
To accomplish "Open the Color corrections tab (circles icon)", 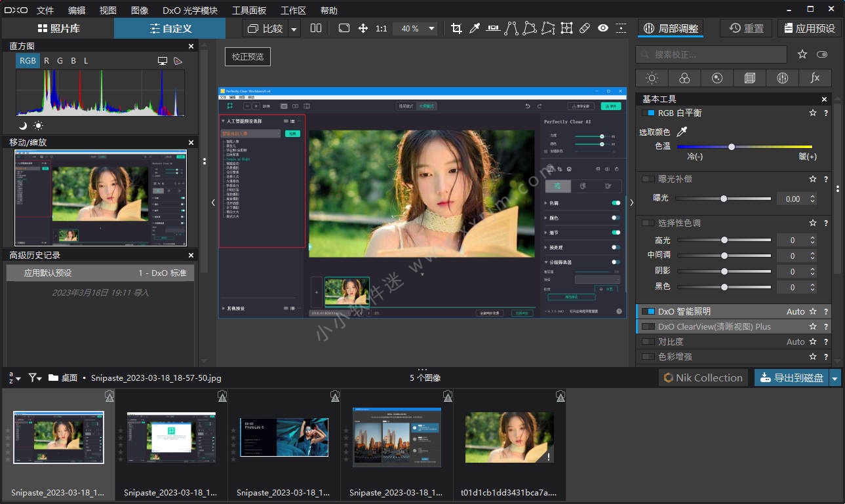I will pyautogui.click(x=684, y=78).
